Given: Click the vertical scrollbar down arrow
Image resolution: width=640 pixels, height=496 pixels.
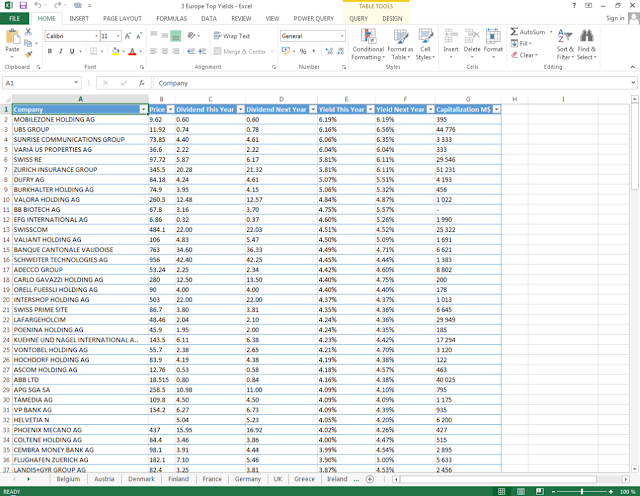Looking at the screenshot, I should (x=634, y=469).
